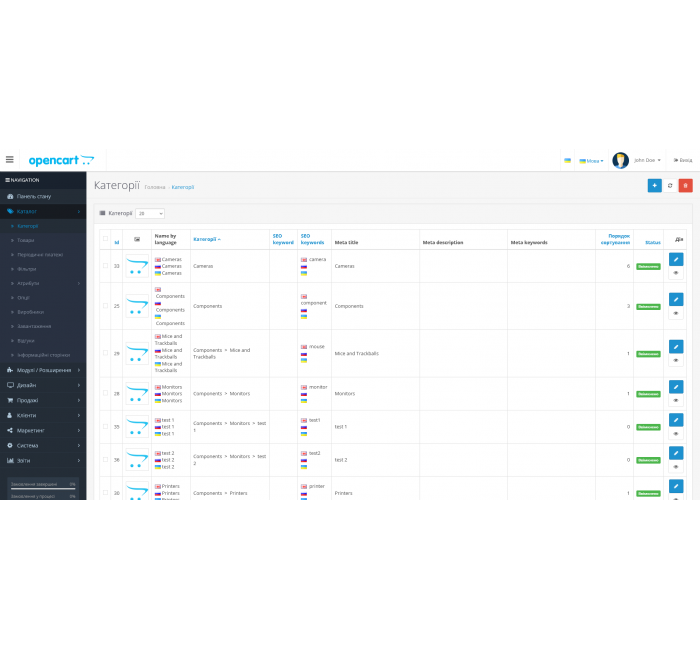Open the Товари submenu item
The height and width of the screenshot is (650, 700).
(x=43, y=240)
